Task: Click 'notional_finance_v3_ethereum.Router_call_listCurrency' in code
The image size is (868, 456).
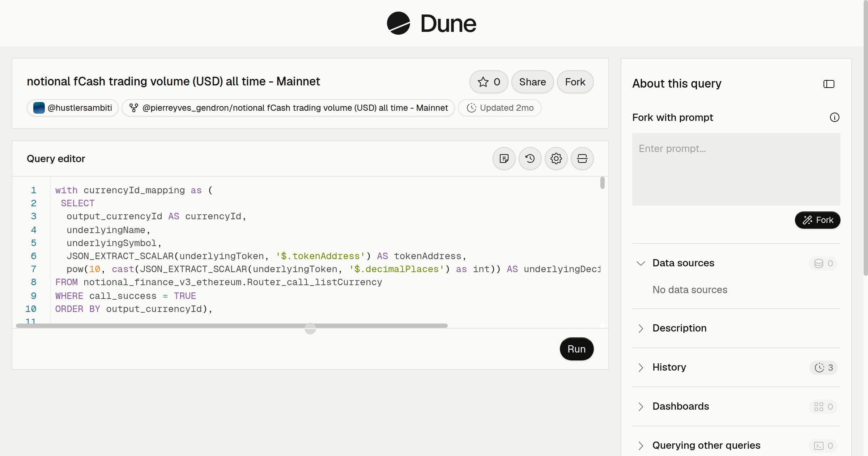Action: coord(233,282)
